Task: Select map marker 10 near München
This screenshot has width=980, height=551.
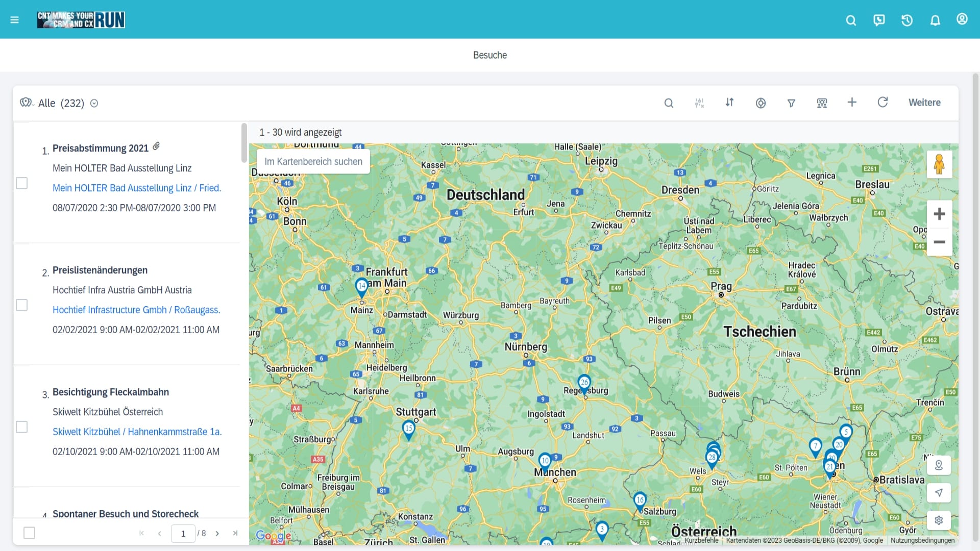Action: point(545,462)
